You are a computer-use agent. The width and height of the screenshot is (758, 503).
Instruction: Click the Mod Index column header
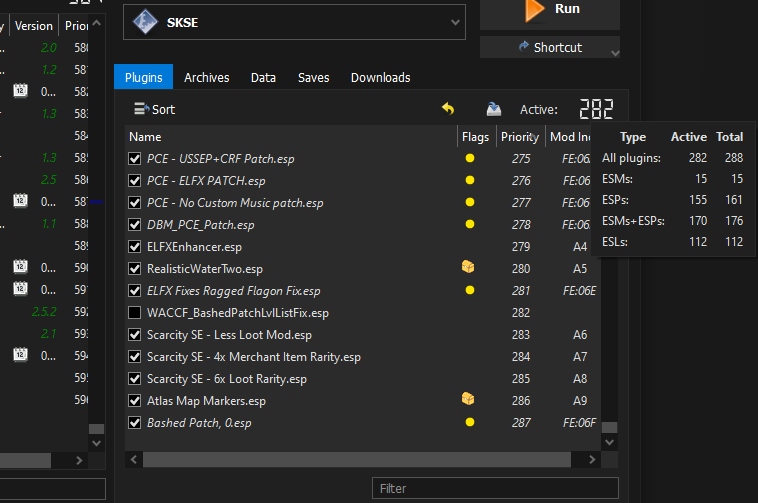pyautogui.click(x=569, y=137)
